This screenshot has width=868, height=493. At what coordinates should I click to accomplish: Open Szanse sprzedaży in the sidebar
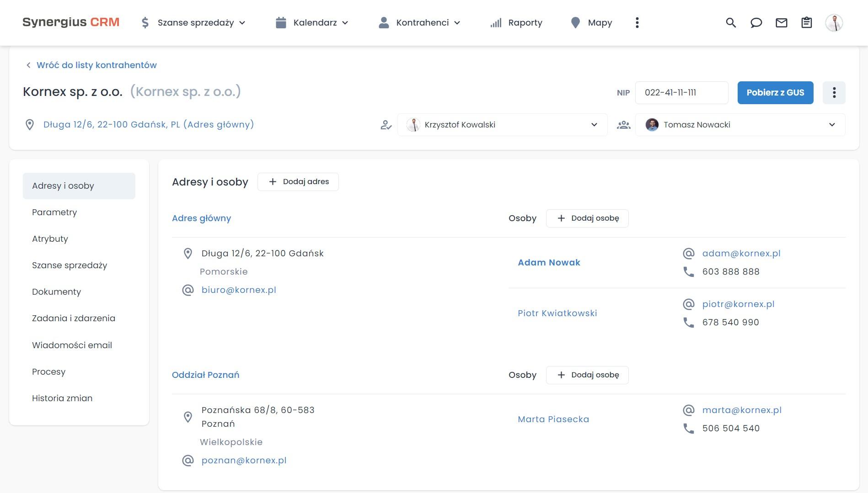pos(79,265)
